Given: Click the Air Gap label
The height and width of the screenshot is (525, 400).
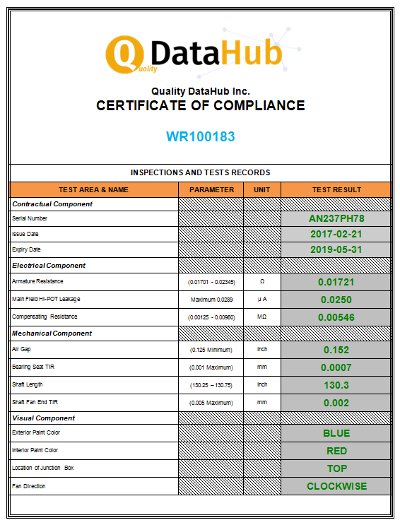Looking at the screenshot, I should point(21,349).
